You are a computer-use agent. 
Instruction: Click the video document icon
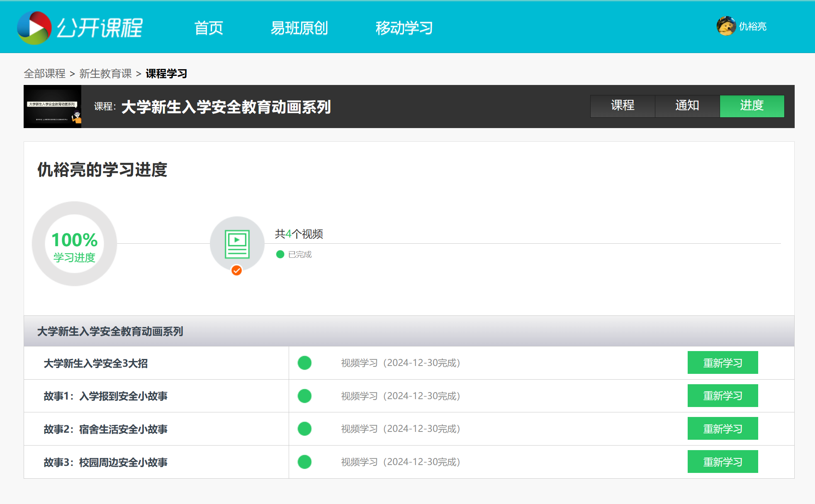[237, 244]
